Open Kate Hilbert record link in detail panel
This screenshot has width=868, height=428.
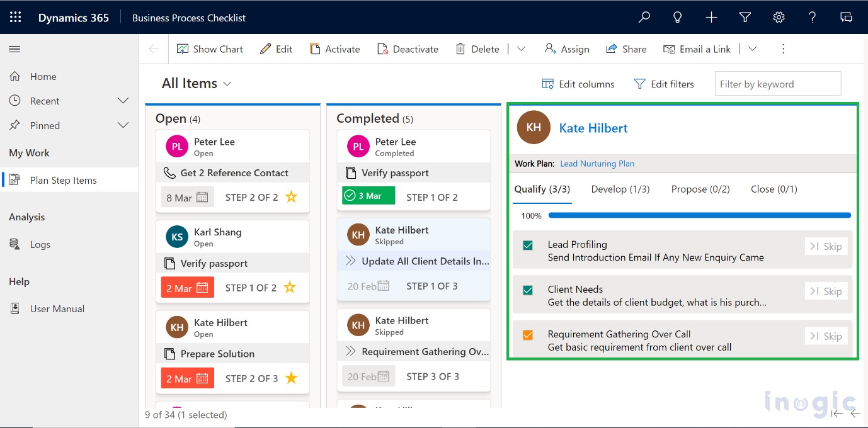[x=593, y=128]
